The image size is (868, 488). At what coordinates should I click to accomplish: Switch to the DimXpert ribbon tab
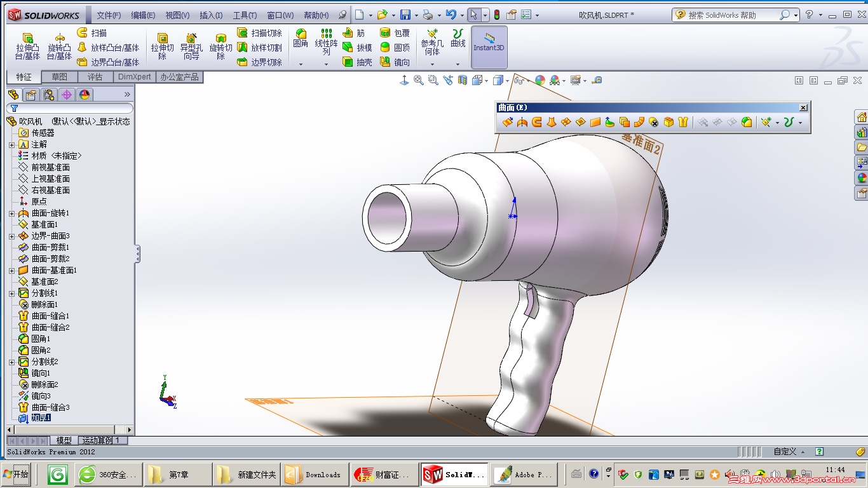click(135, 77)
